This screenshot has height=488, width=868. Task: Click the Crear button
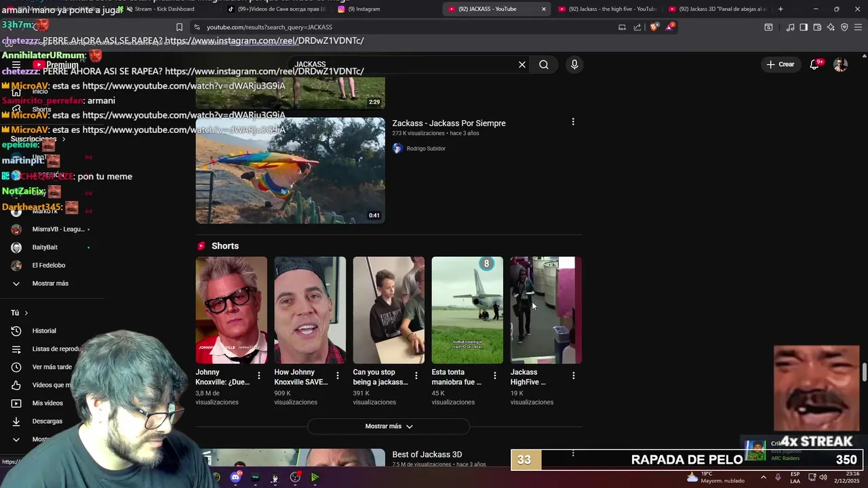click(781, 64)
